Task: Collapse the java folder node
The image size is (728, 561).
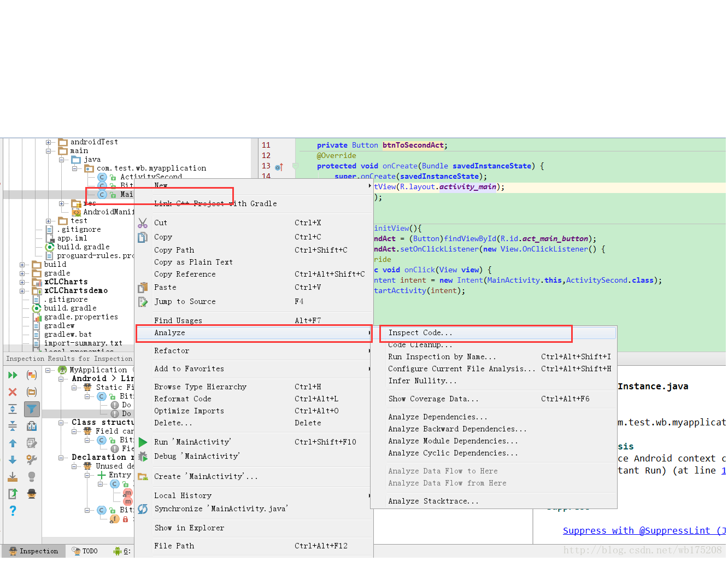Action: [x=62, y=160]
